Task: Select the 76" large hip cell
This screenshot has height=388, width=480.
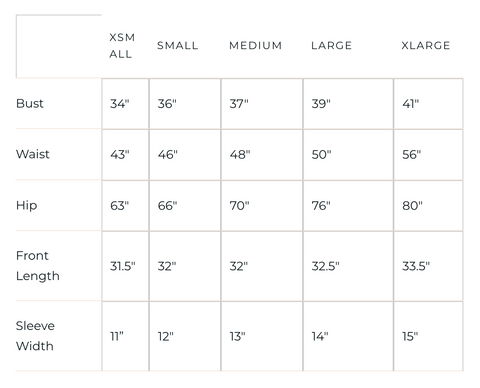Action: [x=348, y=206]
